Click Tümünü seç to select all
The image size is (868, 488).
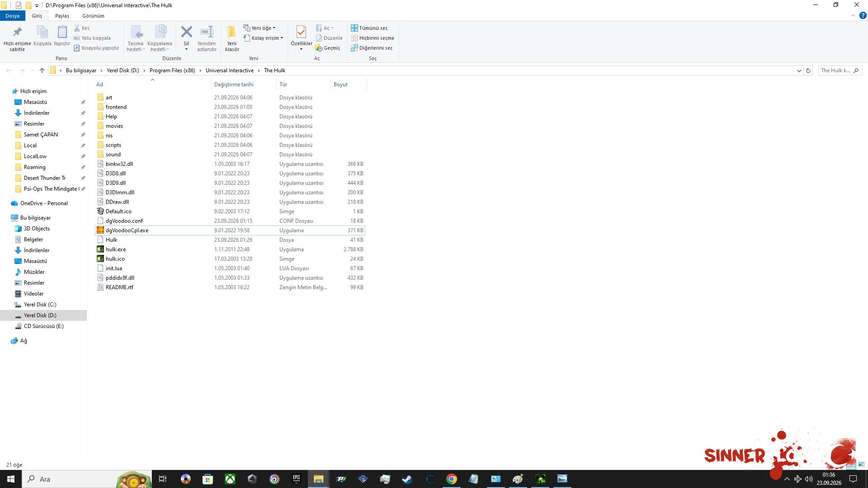pos(369,28)
